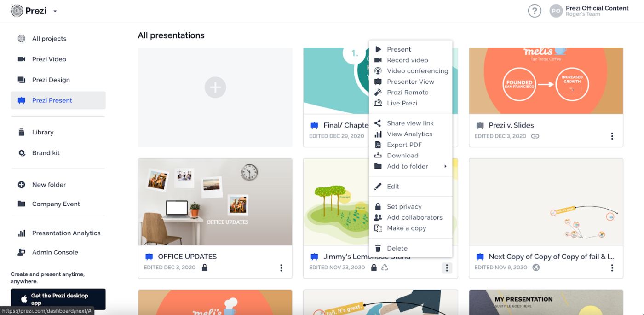Click the link icon on Prezi v. Slides card
Screen dimensions: 644x315
(x=535, y=136)
